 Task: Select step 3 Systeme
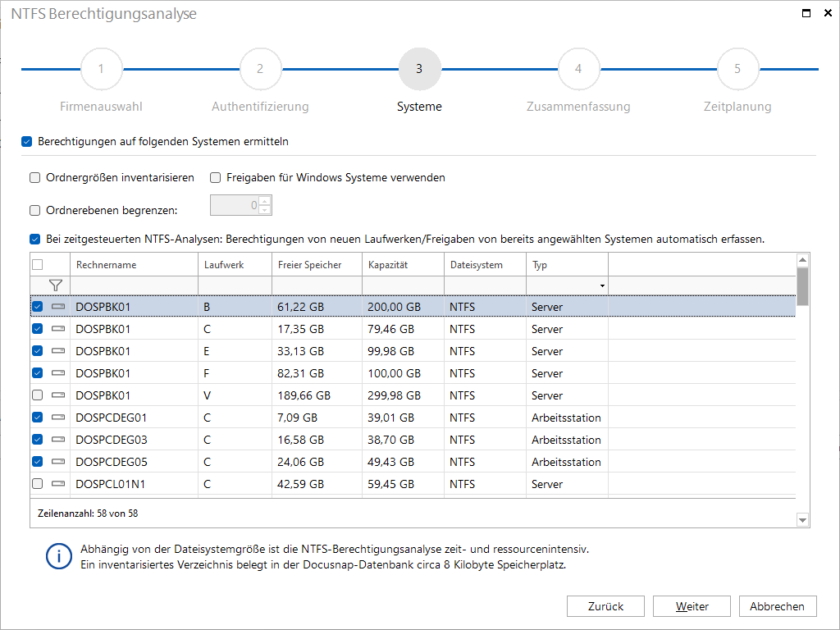pos(419,69)
